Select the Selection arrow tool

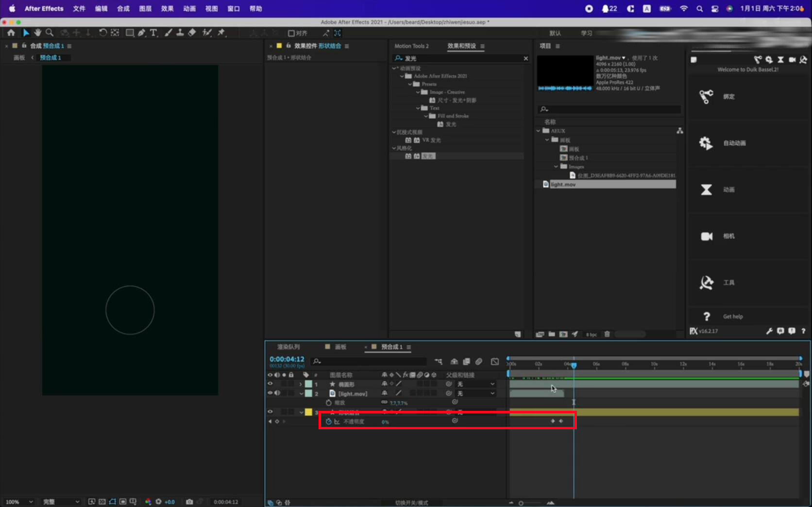[26, 33]
